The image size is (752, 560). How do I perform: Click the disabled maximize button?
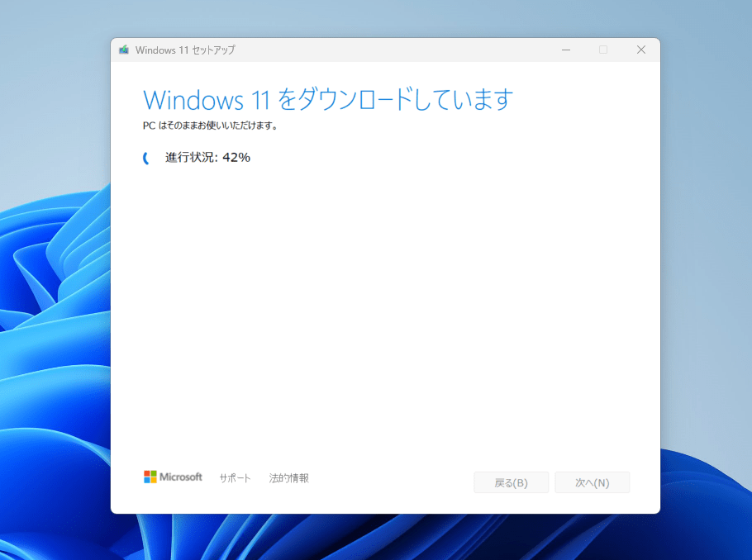pyautogui.click(x=603, y=50)
